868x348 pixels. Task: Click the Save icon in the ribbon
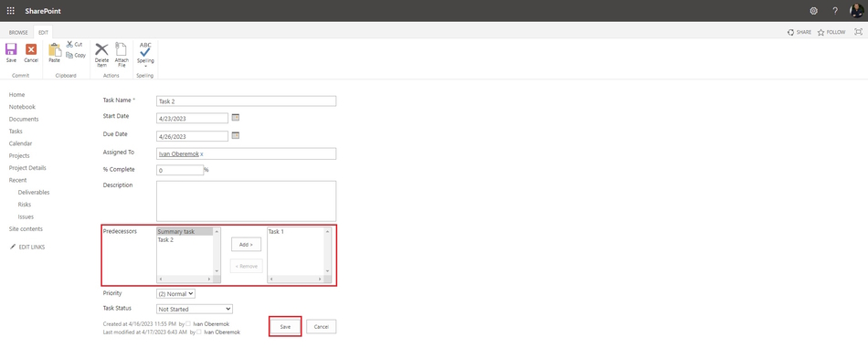tap(11, 49)
